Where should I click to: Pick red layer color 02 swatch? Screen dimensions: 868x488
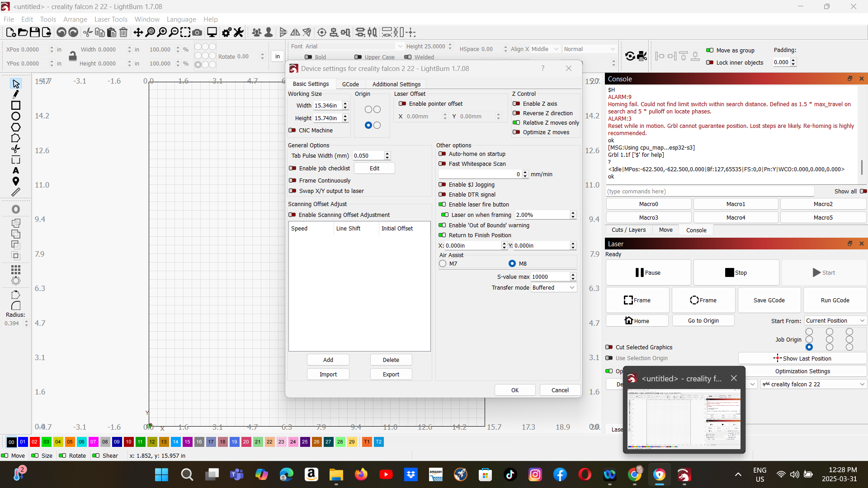[34, 442]
